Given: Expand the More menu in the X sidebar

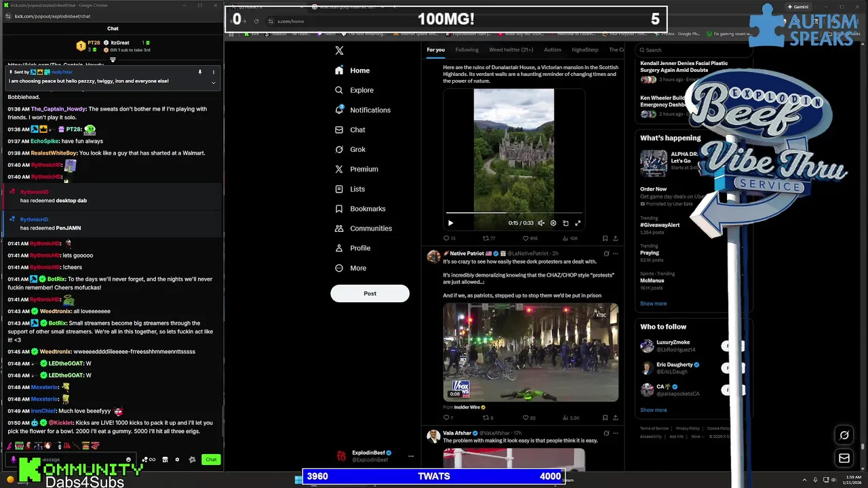Looking at the screenshot, I should (x=350, y=268).
